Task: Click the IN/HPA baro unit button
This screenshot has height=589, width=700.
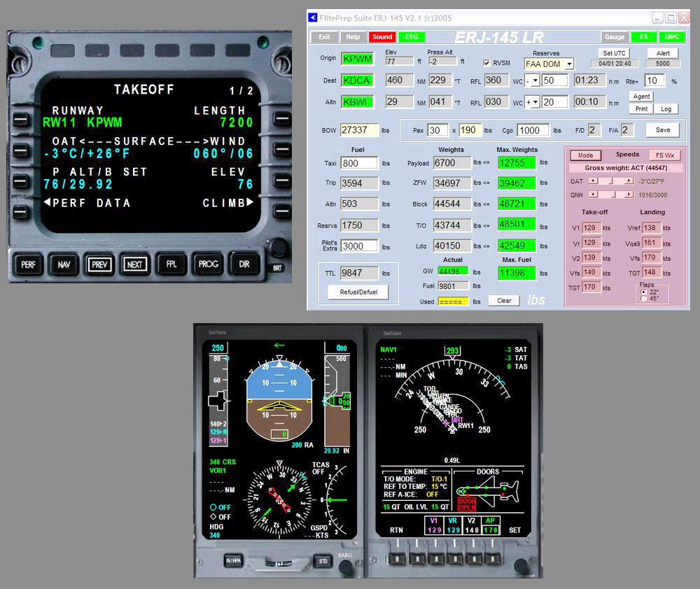Action: point(234,561)
